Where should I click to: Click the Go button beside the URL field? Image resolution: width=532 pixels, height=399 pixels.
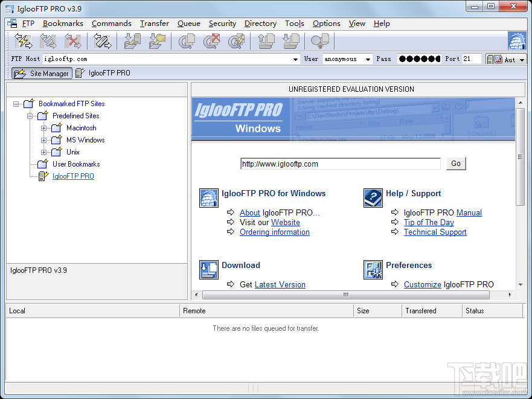(x=456, y=164)
